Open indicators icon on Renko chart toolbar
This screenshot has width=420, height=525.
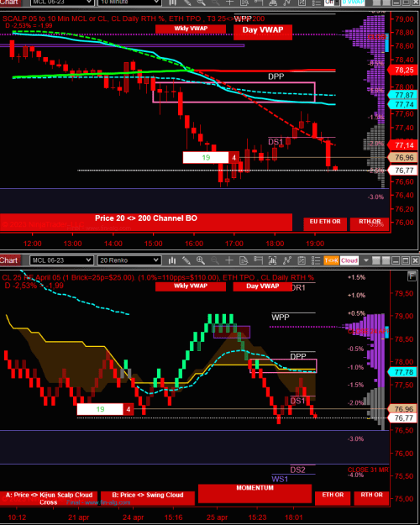pos(273,260)
